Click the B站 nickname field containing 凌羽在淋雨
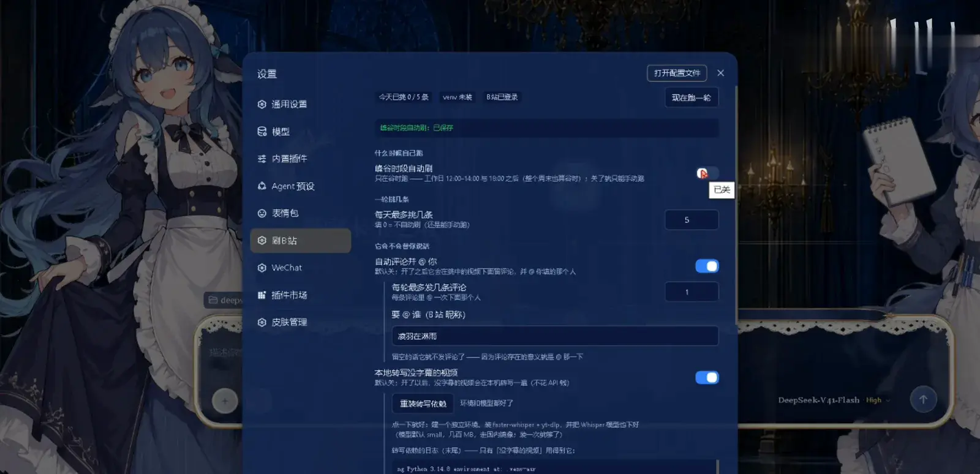Viewport: 980px width, 474px height. click(x=555, y=336)
